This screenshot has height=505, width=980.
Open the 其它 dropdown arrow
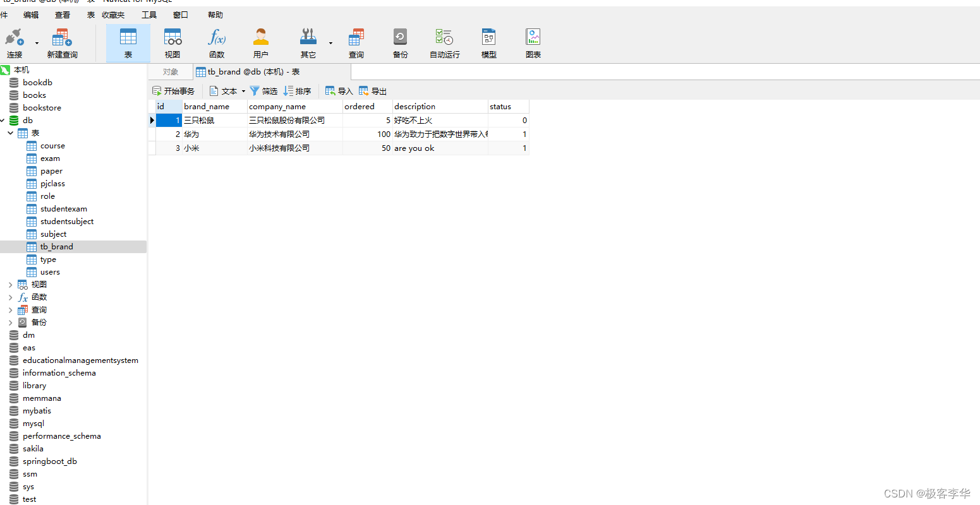pyautogui.click(x=330, y=44)
